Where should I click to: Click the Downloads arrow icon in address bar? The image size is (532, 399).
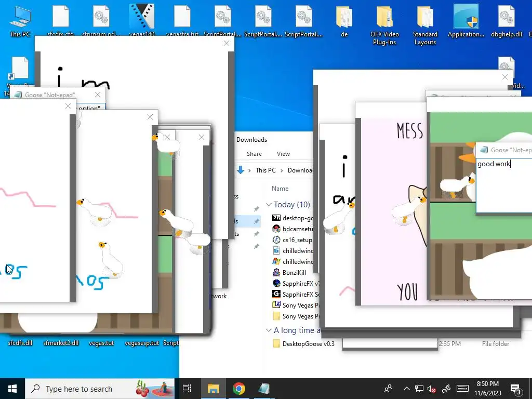coord(241,170)
